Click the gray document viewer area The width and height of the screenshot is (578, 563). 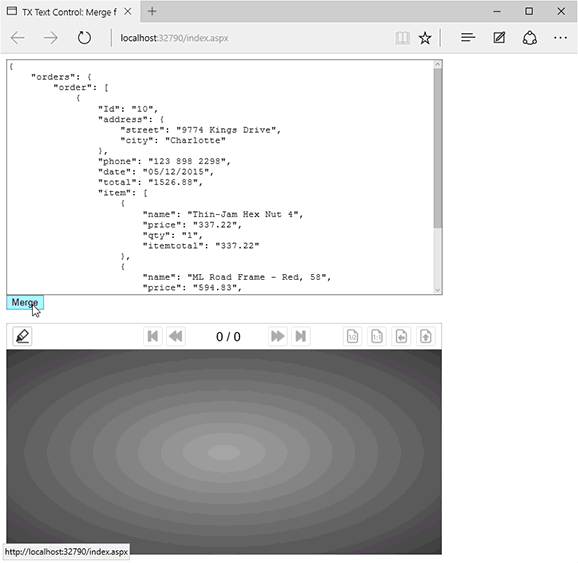(x=224, y=452)
